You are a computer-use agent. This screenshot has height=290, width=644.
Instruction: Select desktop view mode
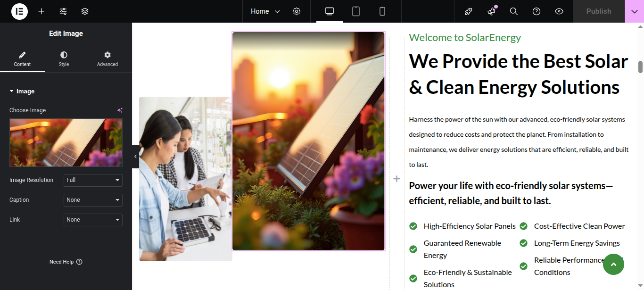click(x=330, y=11)
